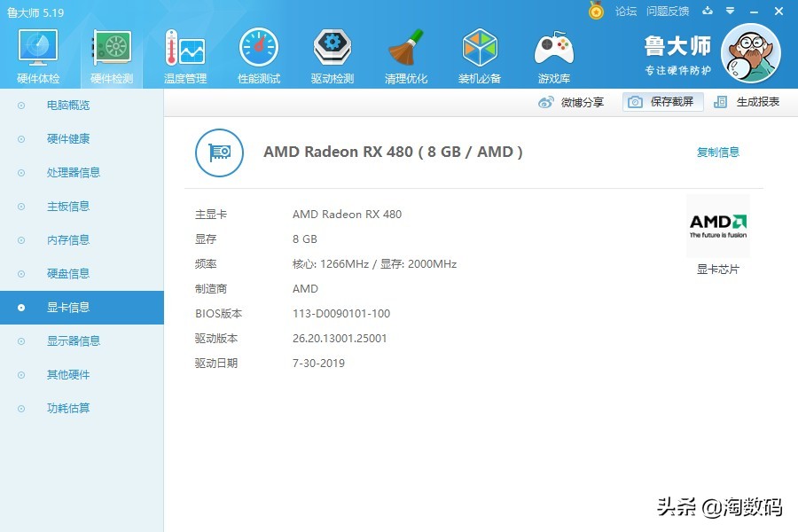Switch to 硬件检测 hardware detection
The width and height of the screenshot is (798, 532).
click(110, 53)
